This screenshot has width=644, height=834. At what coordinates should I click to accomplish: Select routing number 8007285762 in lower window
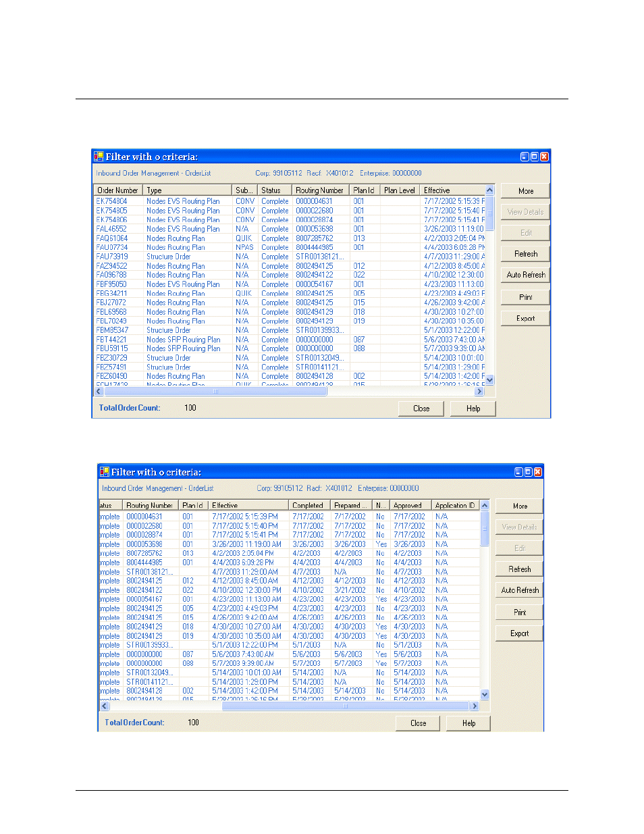[x=144, y=553]
